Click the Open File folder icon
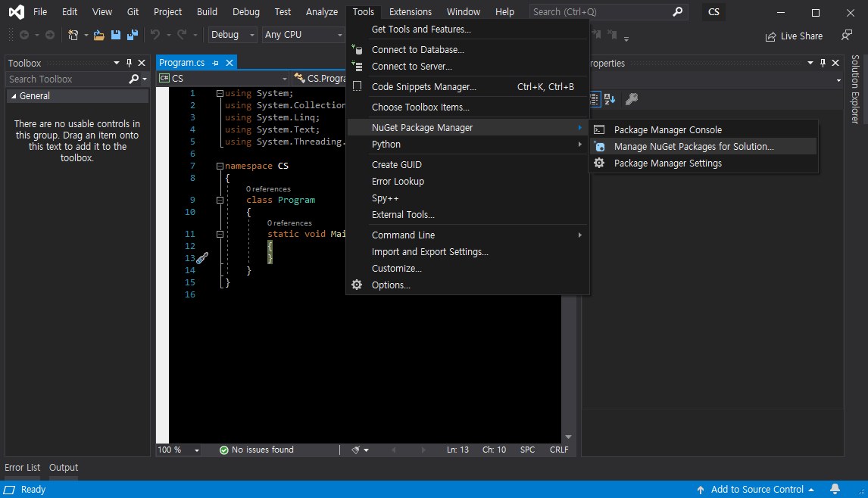Screen dimensions: 868x498 [99, 35]
